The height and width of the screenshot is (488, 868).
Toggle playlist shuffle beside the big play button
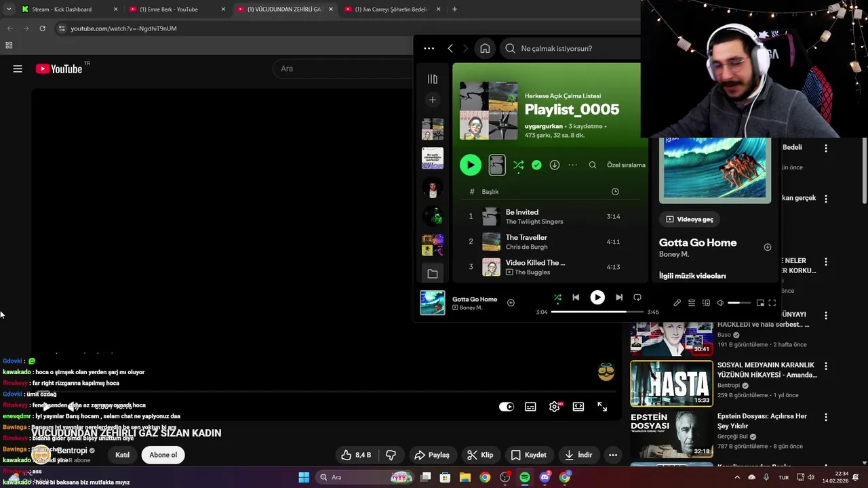pos(519,165)
